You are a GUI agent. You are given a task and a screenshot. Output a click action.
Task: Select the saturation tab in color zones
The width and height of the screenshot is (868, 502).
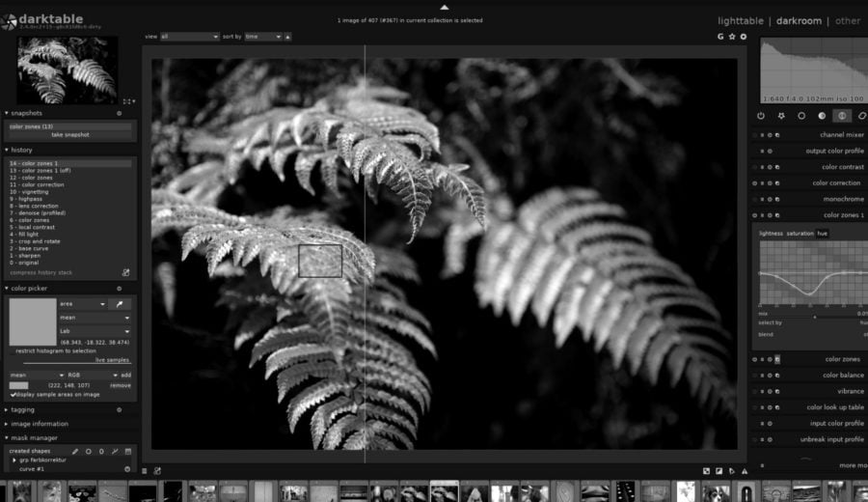pyautogui.click(x=800, y=234)
